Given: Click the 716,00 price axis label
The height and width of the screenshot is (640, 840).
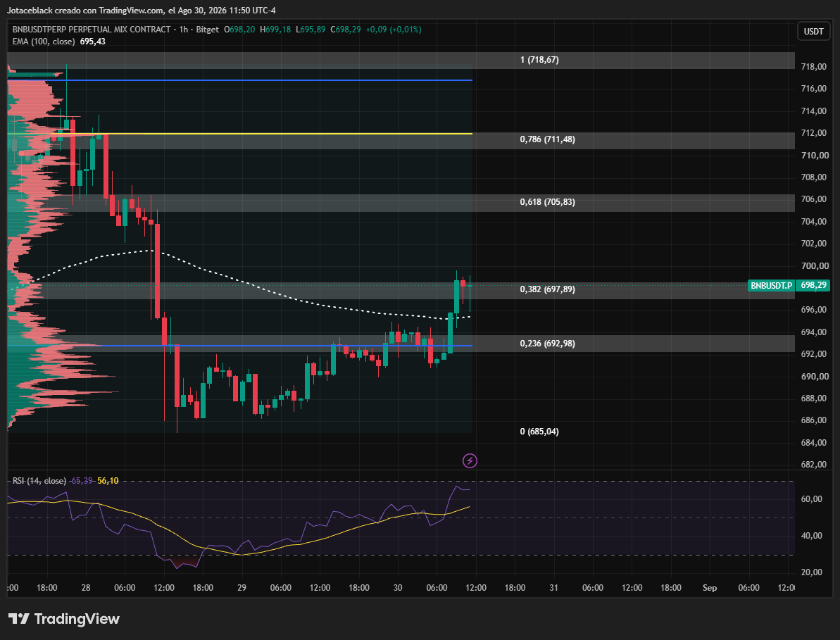Looking at the screenshot, I should tap(813, 89).
